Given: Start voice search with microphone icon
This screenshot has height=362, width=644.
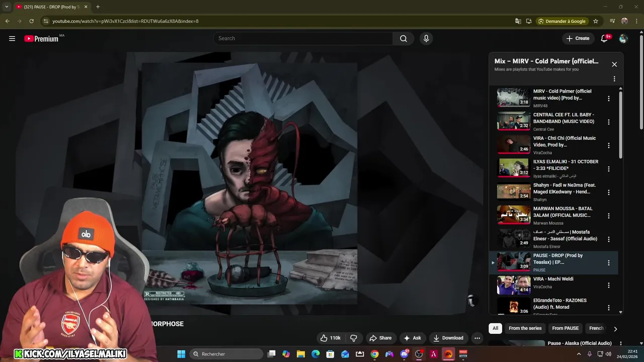Looking at the screenshot, I should coord(426,38).
